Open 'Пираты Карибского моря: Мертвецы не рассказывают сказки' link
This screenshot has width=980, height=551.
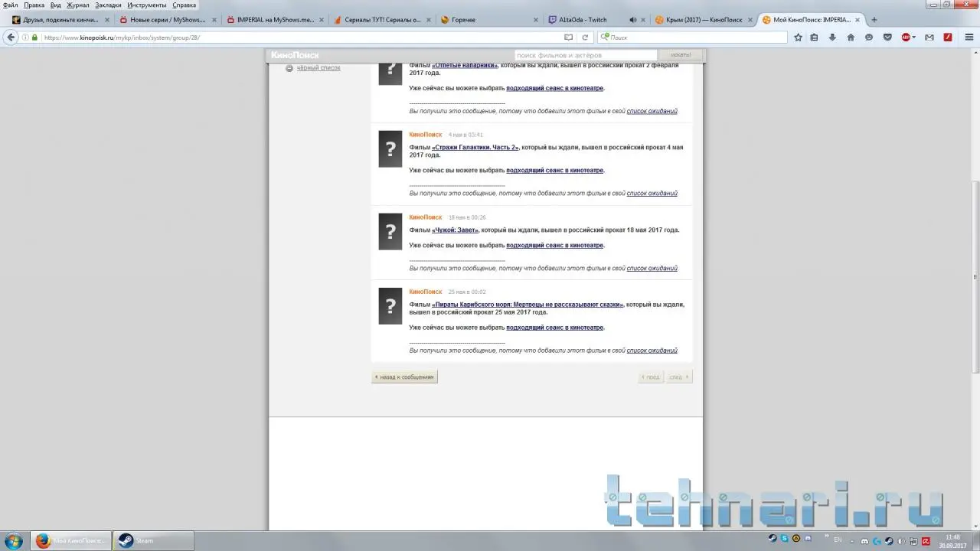tap(528, 305)
